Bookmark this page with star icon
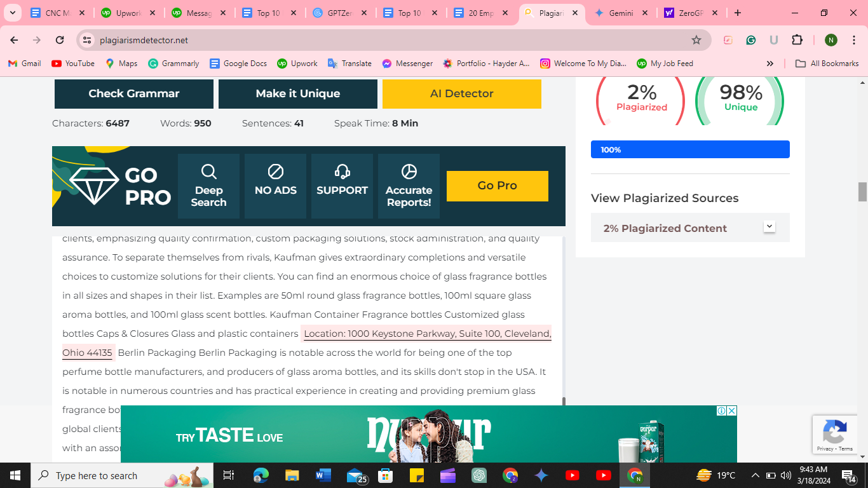The image size is (868, 488). (696, 40)
